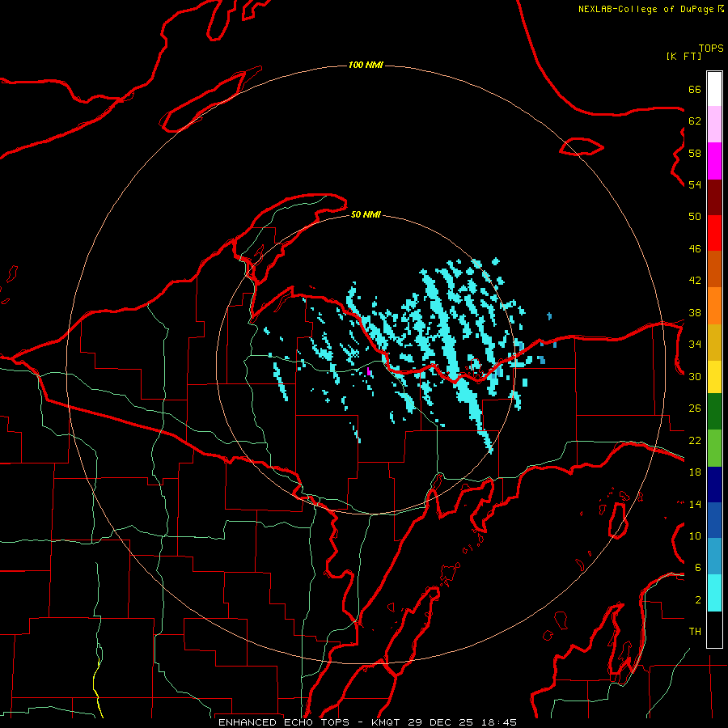Click the 50 NMI range ring label
The height and width of the screenshot is (728, 728).
pos(366,214)
